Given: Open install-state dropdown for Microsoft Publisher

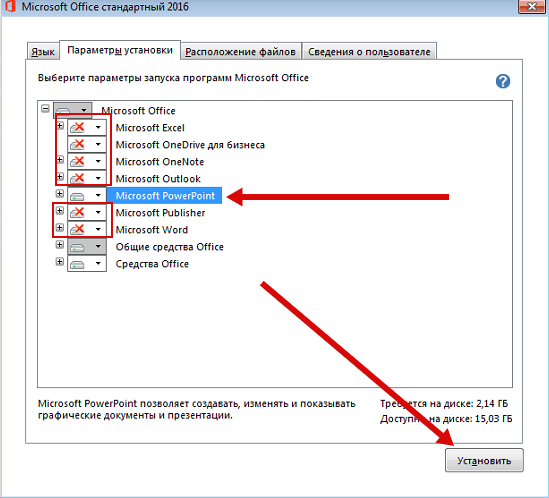Looking at the screenshot, I should coord(87,212).
